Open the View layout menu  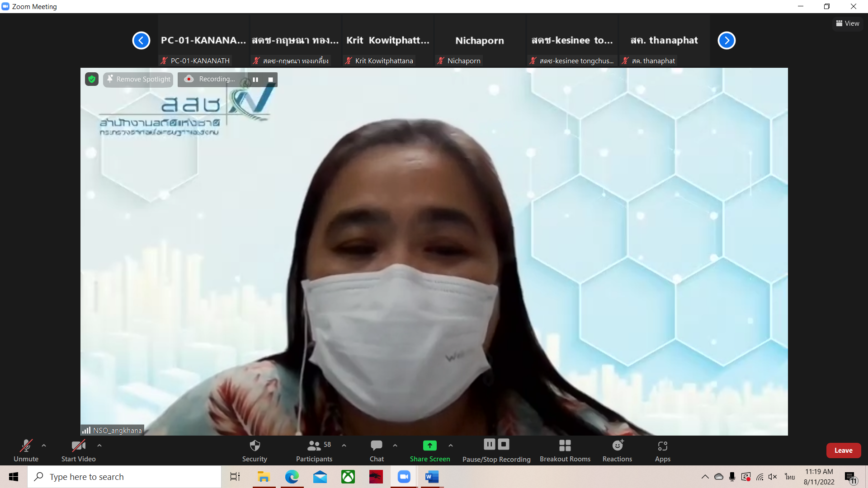click(x=848, y=23)
